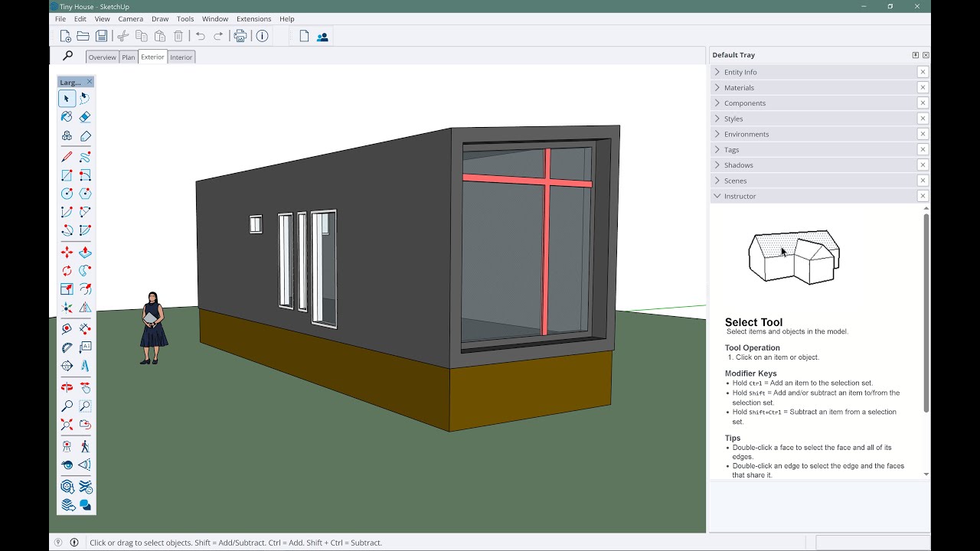
Task: Close the Shadows panel
Action: pos(923,165)
